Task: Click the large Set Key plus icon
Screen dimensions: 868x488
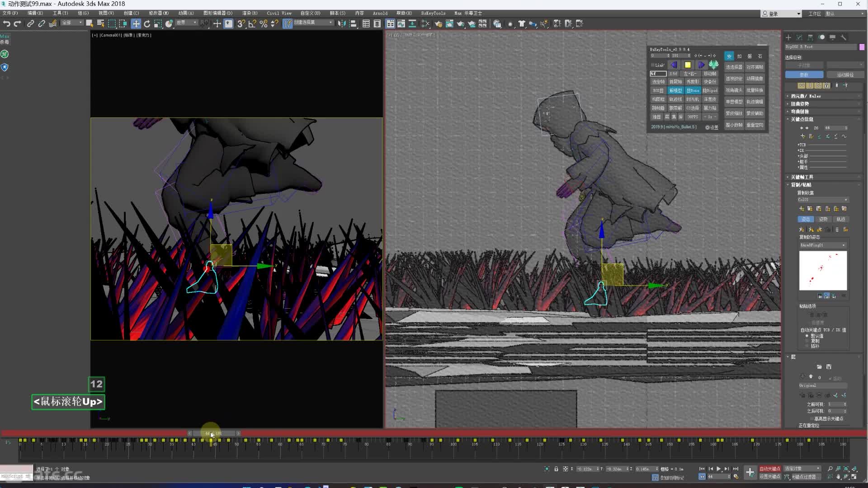Action: pos(750,473)
